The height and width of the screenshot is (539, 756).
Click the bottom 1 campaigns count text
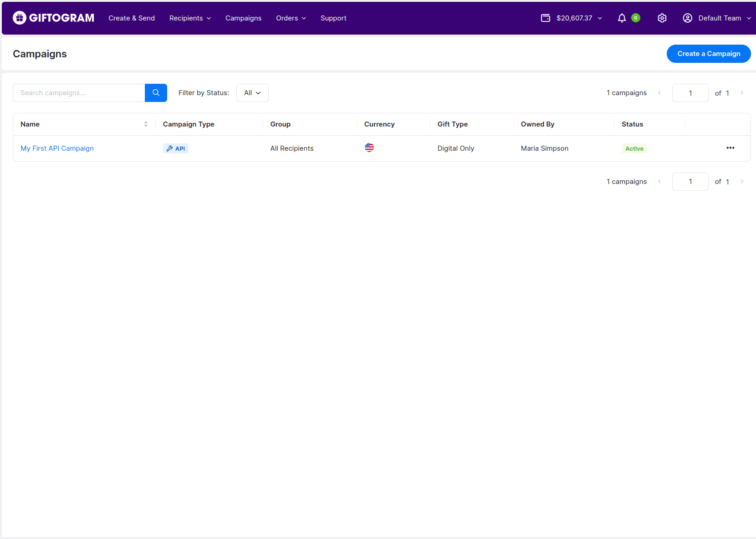pos(627,182)
